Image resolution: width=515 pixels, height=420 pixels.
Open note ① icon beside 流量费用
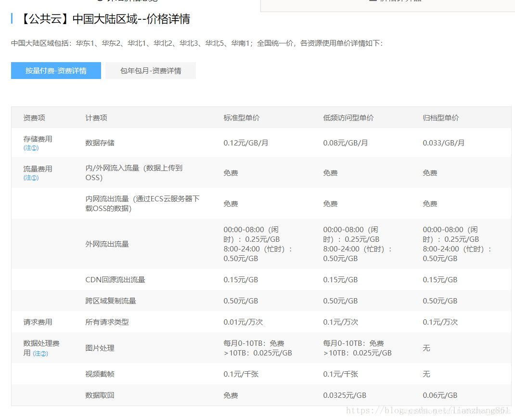click(31, 178)
